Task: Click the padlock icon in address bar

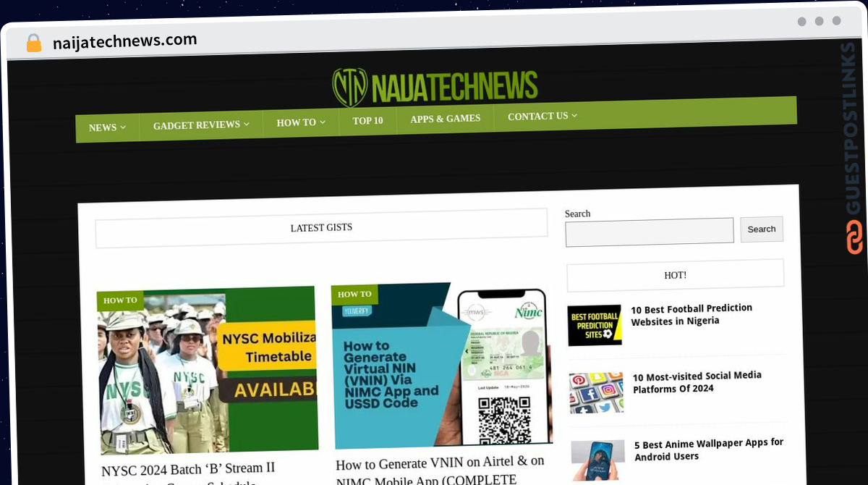Action: coord(33,43)
